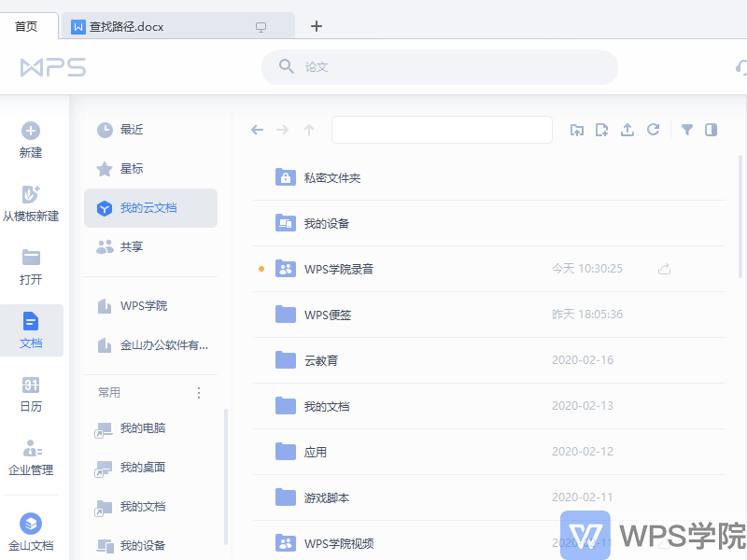747x560 pixels.
Task: Click the 私密文件夹 lock folder icon
Action: tap(286, 177)
